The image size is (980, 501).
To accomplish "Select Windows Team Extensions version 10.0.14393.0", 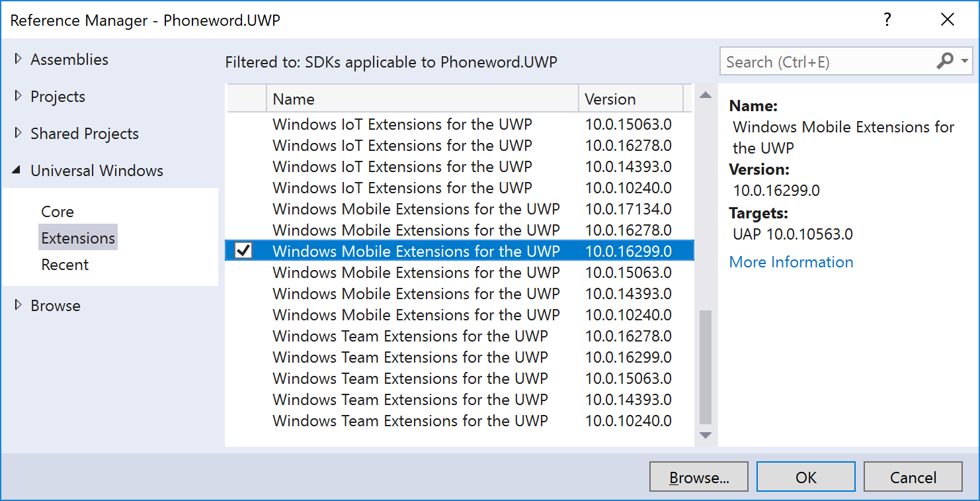I will (x=459, y=399).
